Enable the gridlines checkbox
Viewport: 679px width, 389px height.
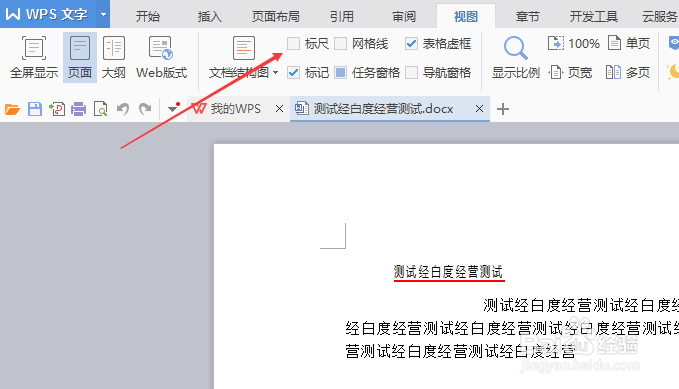coord(341,43)
